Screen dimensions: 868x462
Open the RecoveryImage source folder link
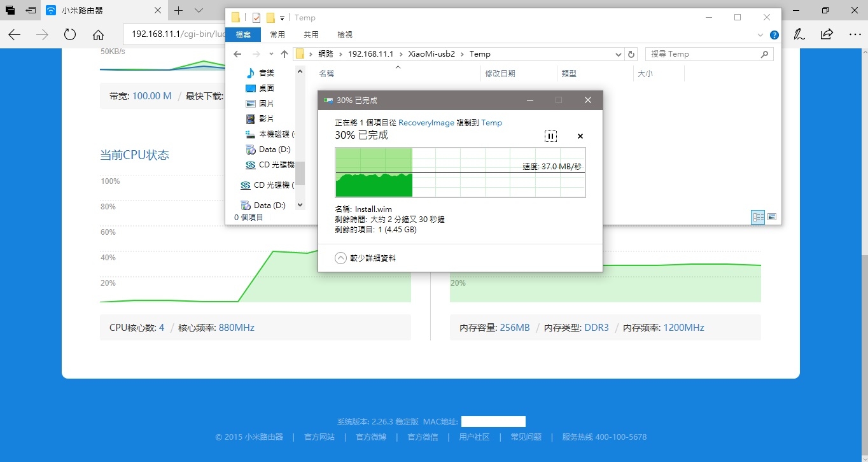pos(426,122)
